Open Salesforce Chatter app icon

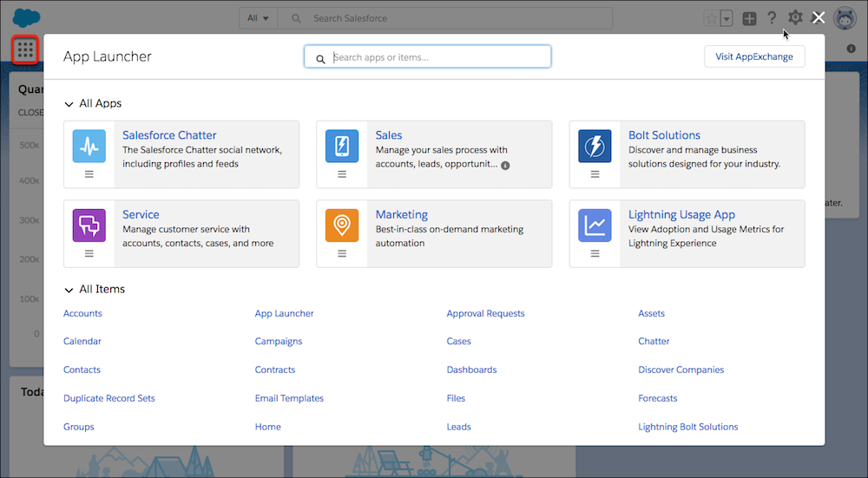[89, 146]
